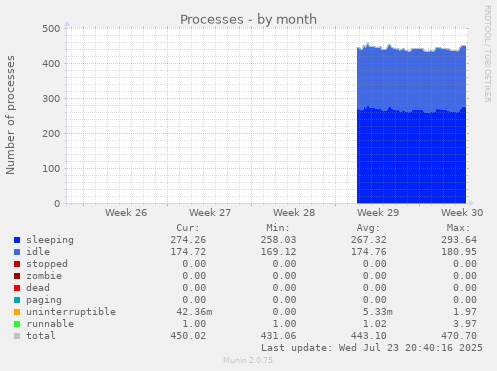Click the 'Avg:' column header
Image resolution: width=497 pixels, height=371 pixels.
point(368,228)
